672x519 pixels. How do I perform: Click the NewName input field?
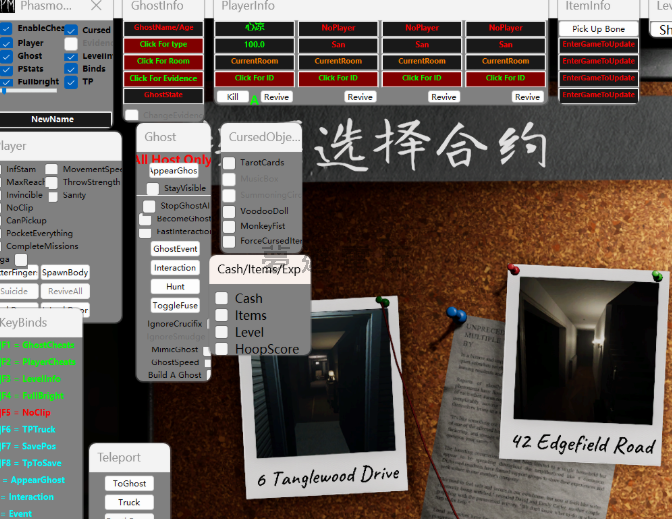point(55,119)
